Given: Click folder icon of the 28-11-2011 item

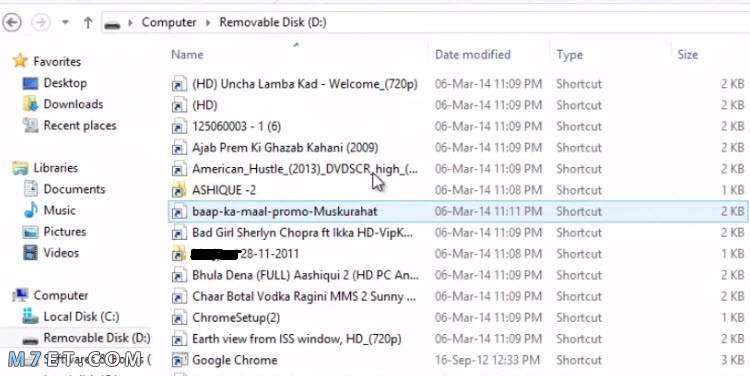Looking at the screenshot, I should [x=179, y=254].
